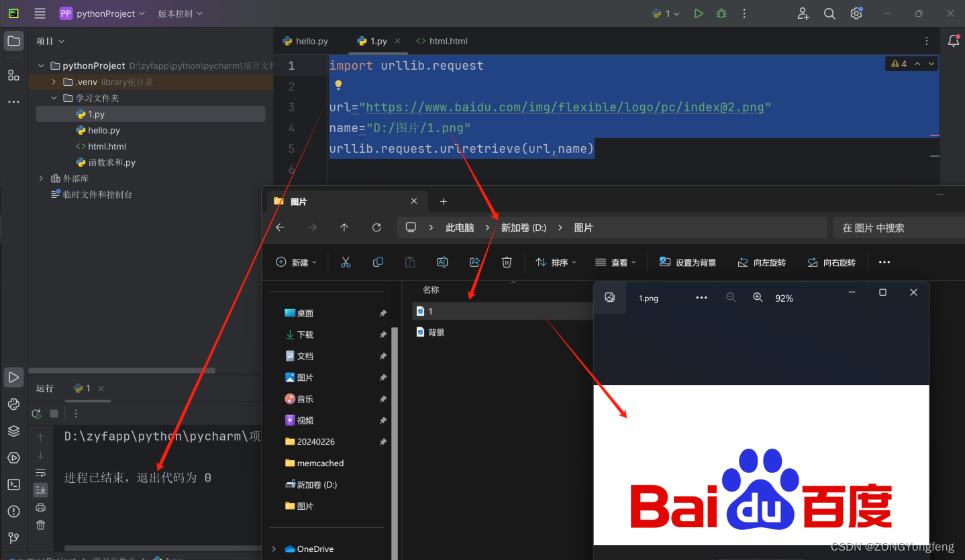Open the 新建 dropdown in File Explorer
This screenshot has width=965, height=560.
(297, 262)
